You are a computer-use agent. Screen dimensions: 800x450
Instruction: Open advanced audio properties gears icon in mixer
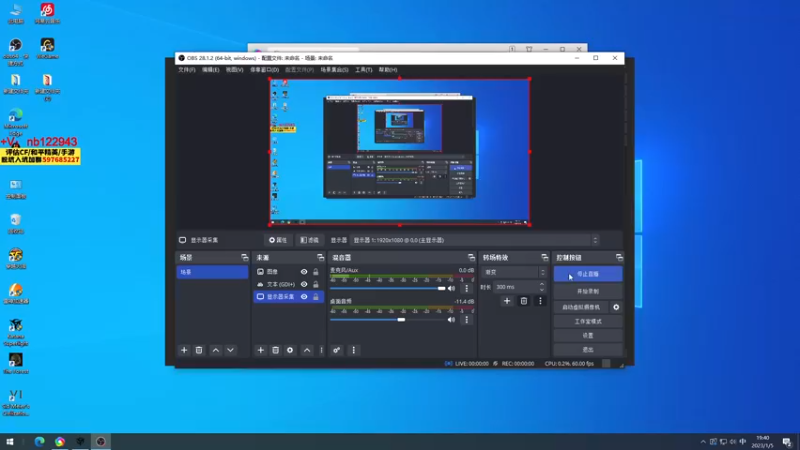click(337, 350)
